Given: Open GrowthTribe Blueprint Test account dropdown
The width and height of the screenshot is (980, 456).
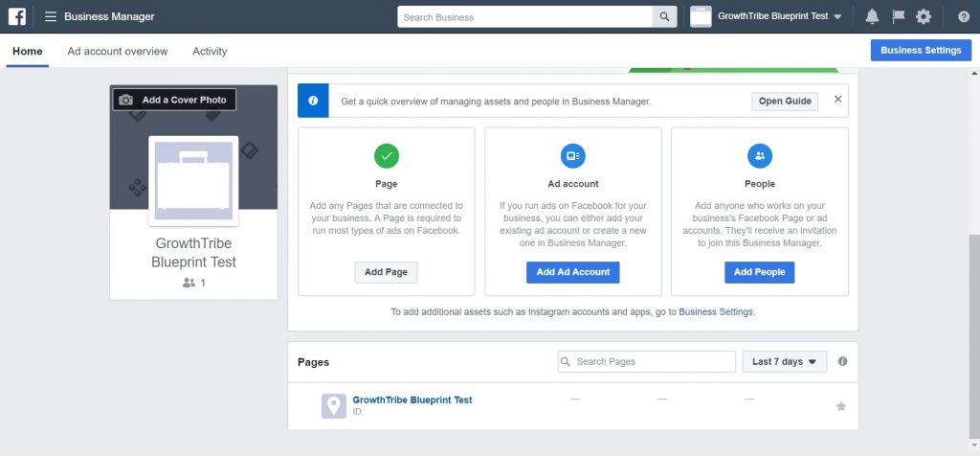Looking at the screenshot, I should click(779, 17).
